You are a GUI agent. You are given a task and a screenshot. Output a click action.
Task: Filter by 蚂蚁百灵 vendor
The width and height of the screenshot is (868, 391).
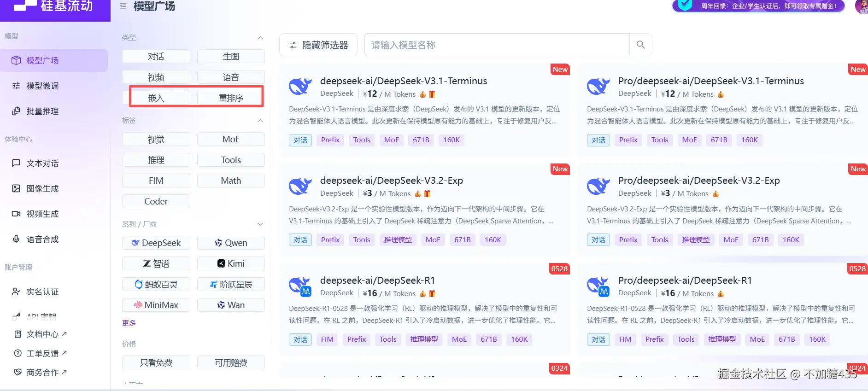(x=156, y=284)
